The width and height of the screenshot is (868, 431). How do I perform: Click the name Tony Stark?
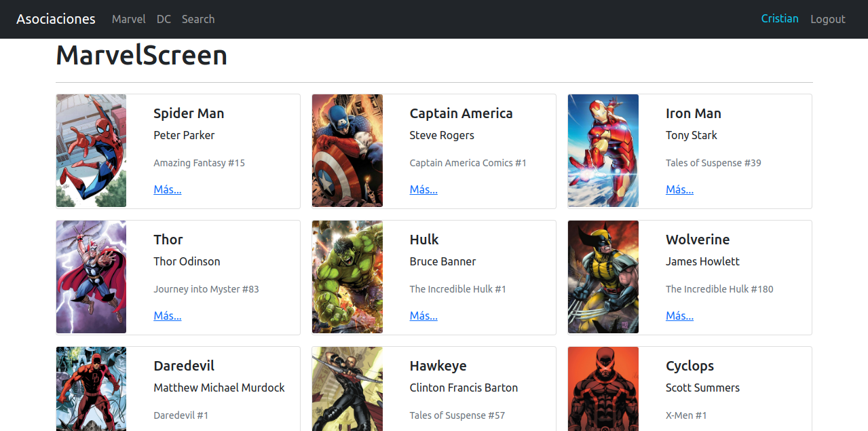click(x=692, y=135)
